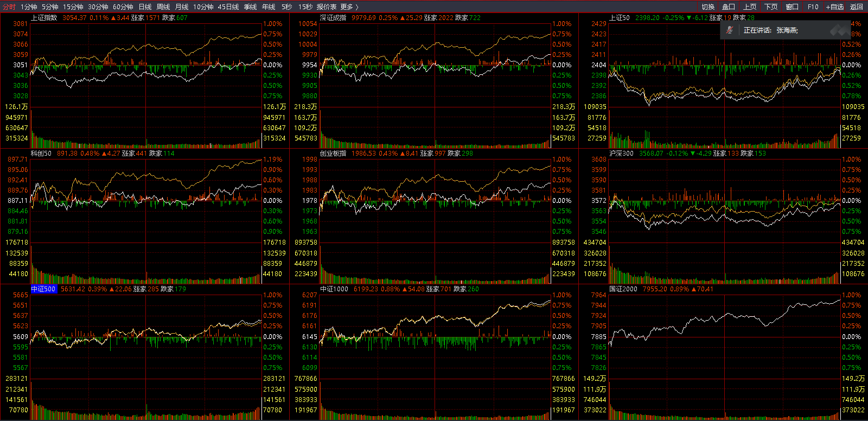
Task: Select the 45日线 period tab
Action: point(228,7)
